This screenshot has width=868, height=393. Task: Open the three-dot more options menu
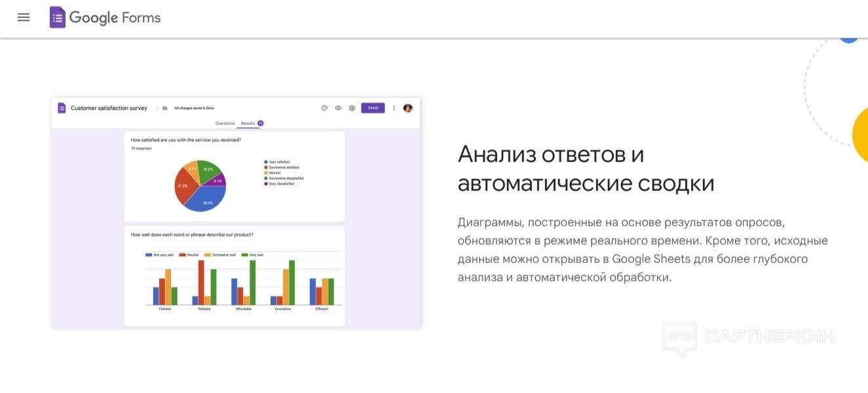click(x=394, y=108)
